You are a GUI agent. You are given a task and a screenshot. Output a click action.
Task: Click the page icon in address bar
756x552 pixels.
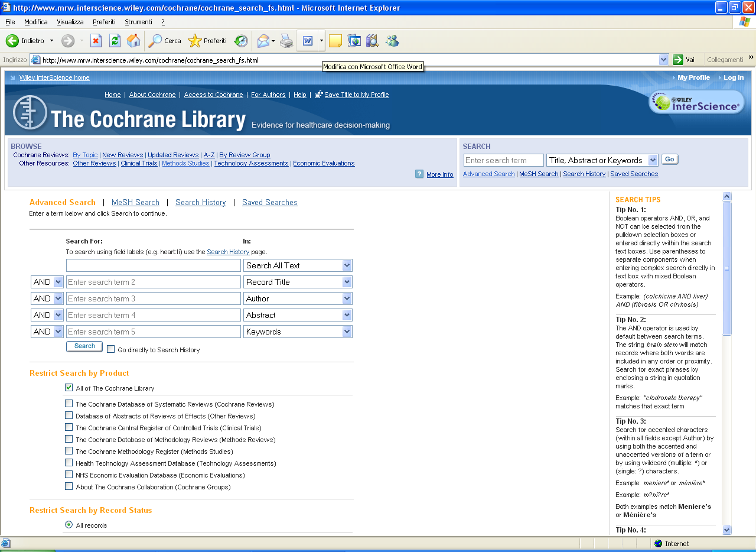35,60
